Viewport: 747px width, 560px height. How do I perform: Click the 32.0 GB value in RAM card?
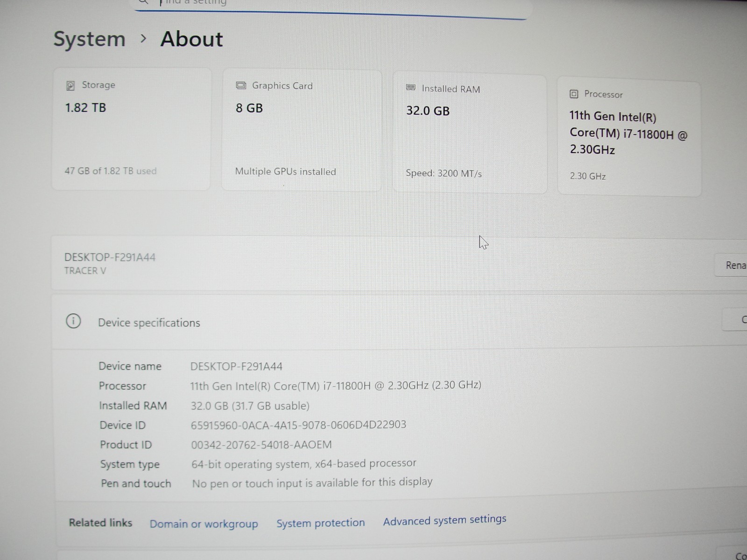428,111
